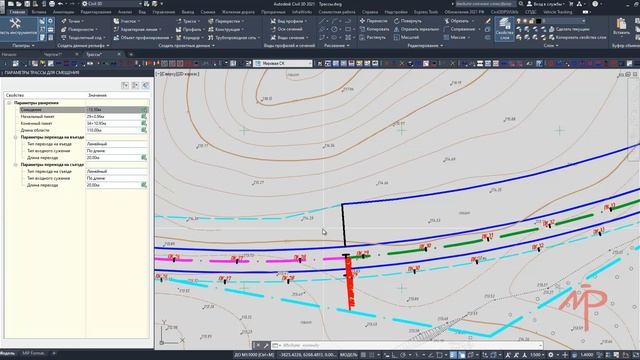Select the Express Tools ribbon tab

click(426, 12)
